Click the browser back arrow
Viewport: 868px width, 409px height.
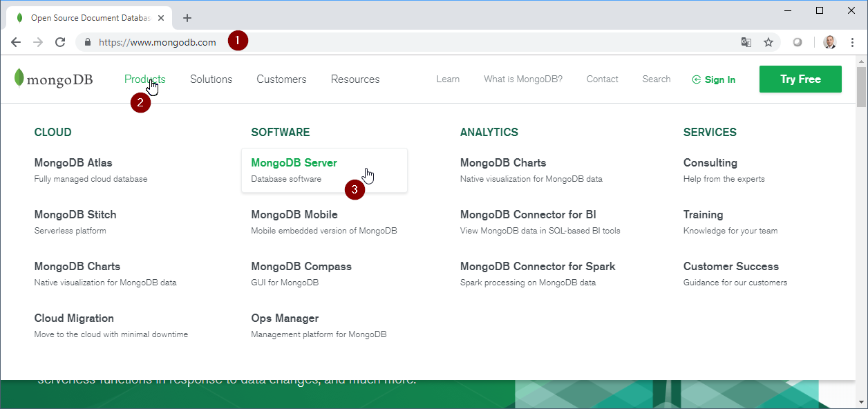[x=16, y=42]
